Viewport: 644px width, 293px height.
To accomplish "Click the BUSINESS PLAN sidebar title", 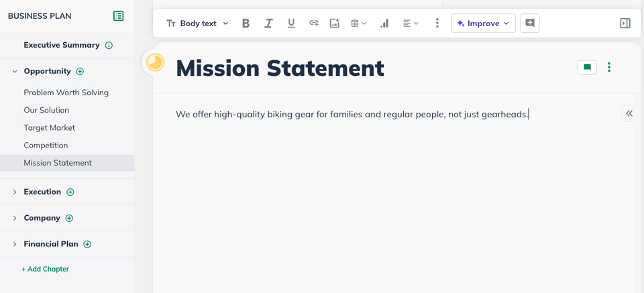I will click(40, 16).
